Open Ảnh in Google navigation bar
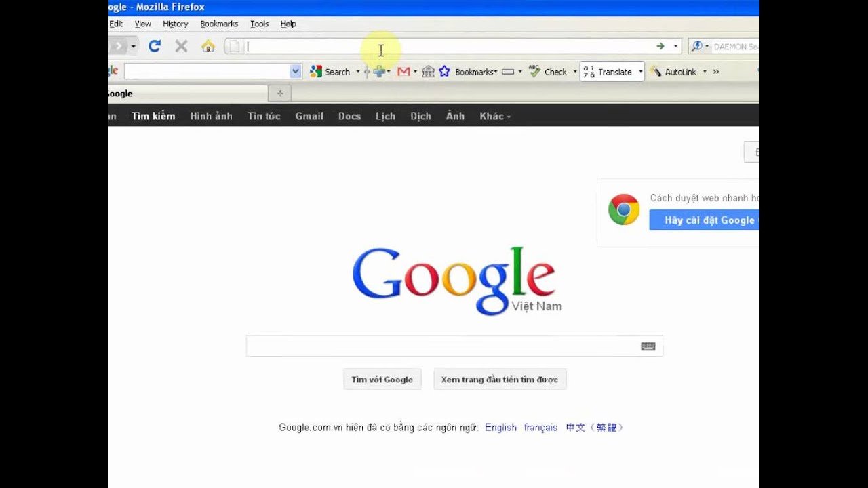The image size is (868, 488). 455,116
